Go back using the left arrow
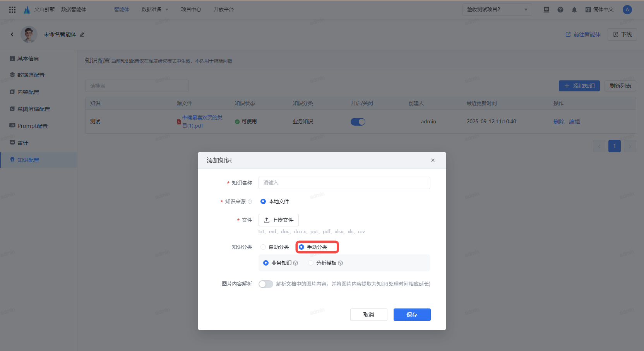 (x=12, y=34)
